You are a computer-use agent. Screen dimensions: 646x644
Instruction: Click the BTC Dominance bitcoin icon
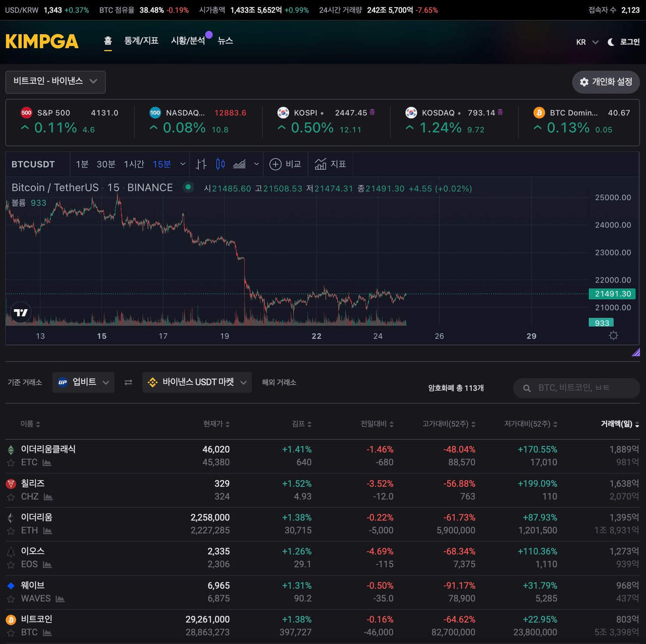[x=539, y=113]
